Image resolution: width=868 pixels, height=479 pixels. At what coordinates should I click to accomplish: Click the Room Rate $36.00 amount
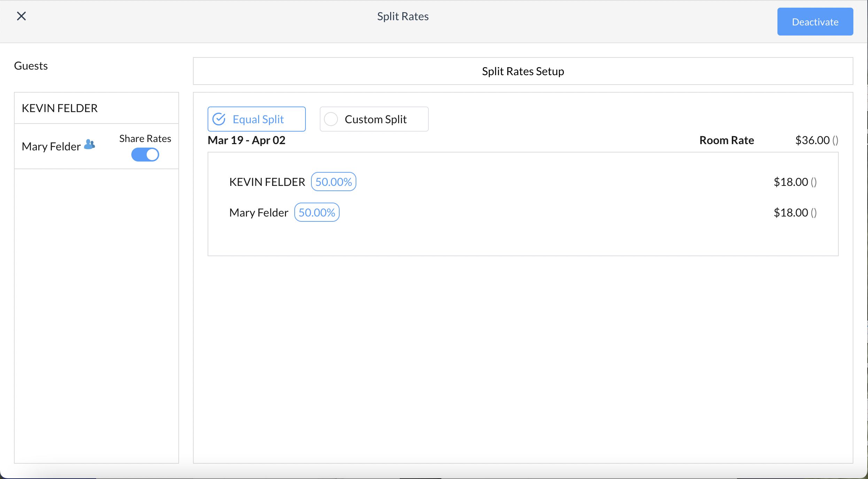coord(812,140)
